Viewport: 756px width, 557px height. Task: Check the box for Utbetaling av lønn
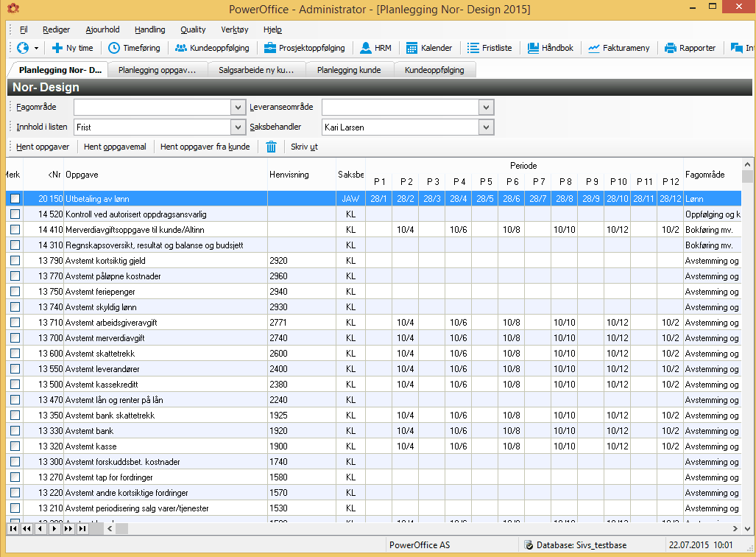(x=15, y=198)
